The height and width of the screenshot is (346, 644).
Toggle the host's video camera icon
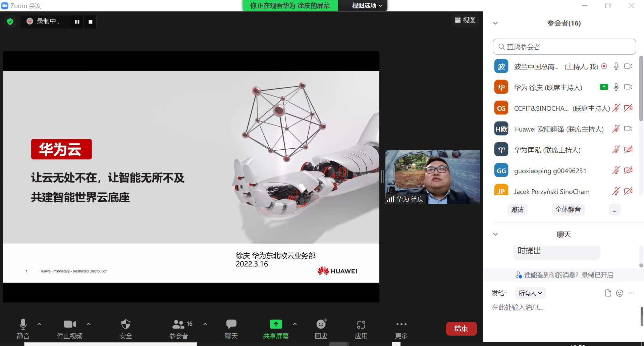pyautogui.click(x=628, y=66)
